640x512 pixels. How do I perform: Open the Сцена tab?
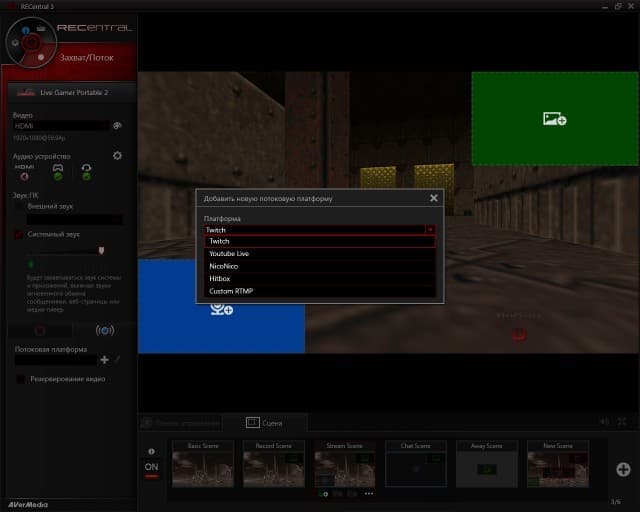(x=264, y=423)
